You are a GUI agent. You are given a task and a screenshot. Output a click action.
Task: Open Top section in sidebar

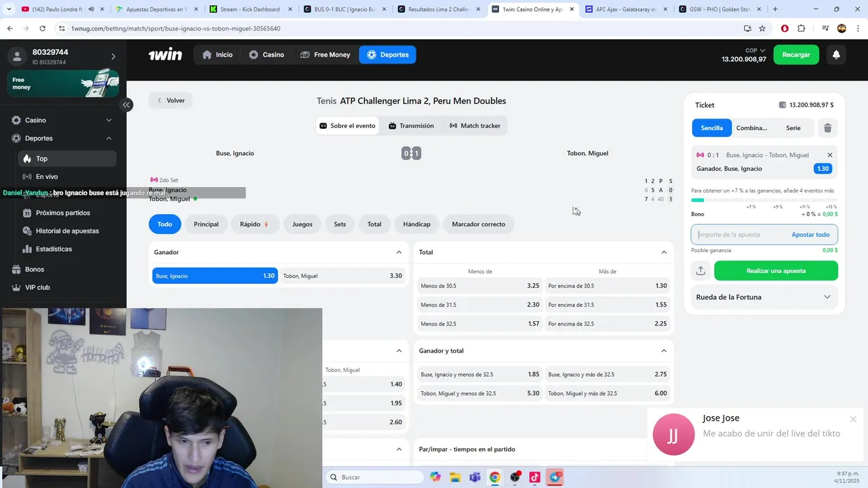click(67, 159)
